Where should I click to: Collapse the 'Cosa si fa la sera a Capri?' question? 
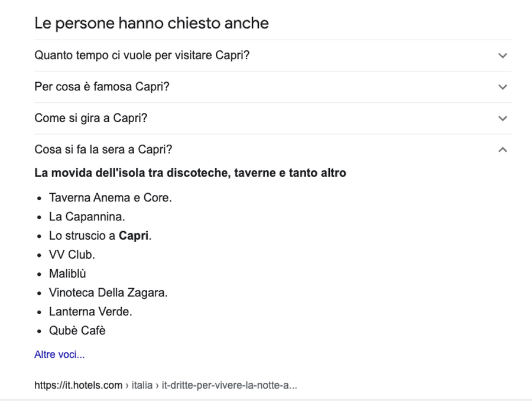click(x=103, y=150)
